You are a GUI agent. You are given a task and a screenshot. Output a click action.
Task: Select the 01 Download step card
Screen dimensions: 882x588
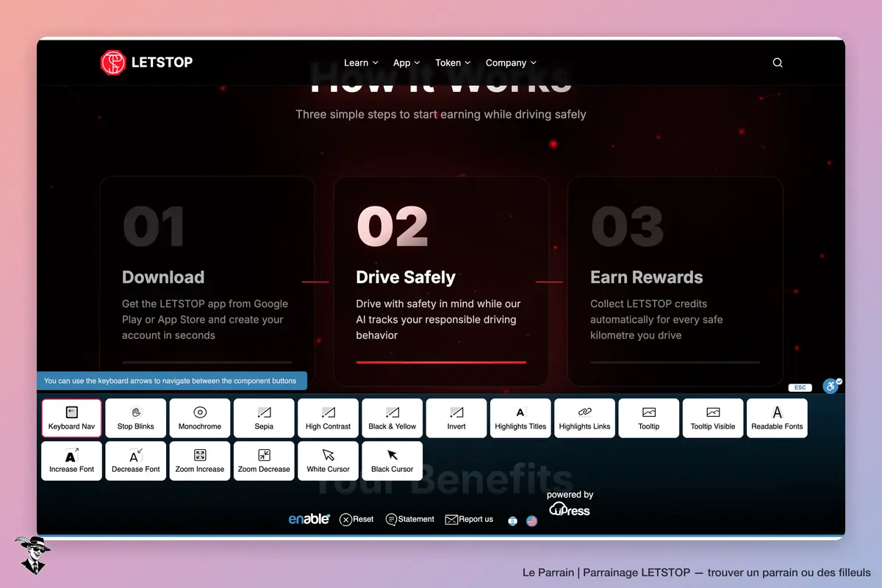click(x=207, y=281)
